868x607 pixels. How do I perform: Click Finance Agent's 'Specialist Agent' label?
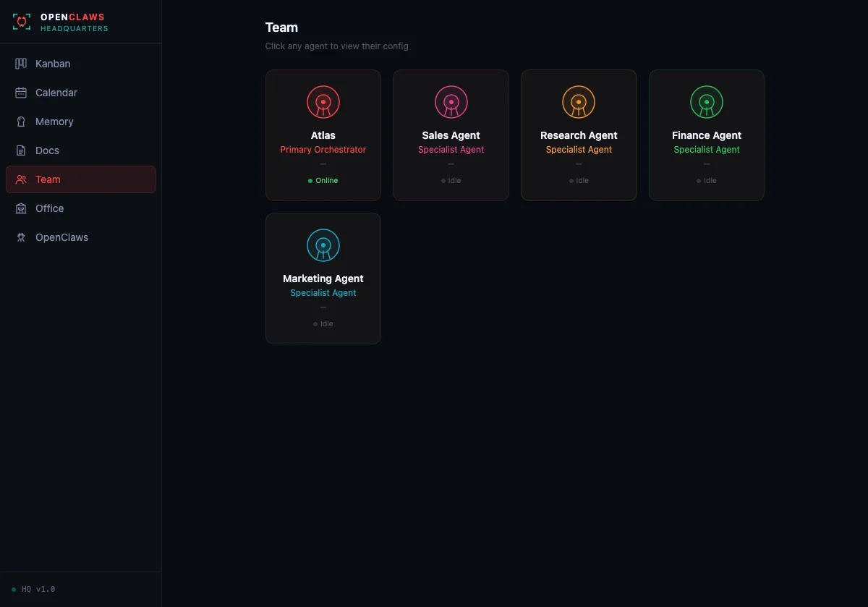click(707, 150)
